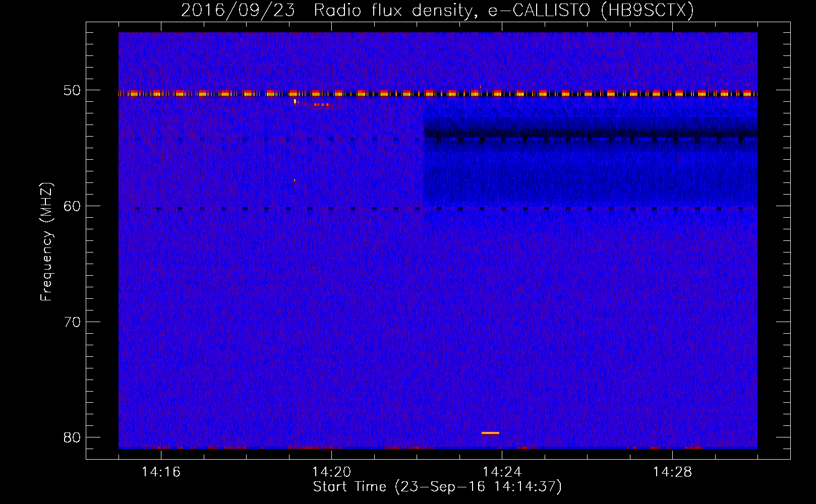Viewport: 816px width, 504px height.
Task: Click the 70 MHz frequency tick label
Action: (72, 322)
